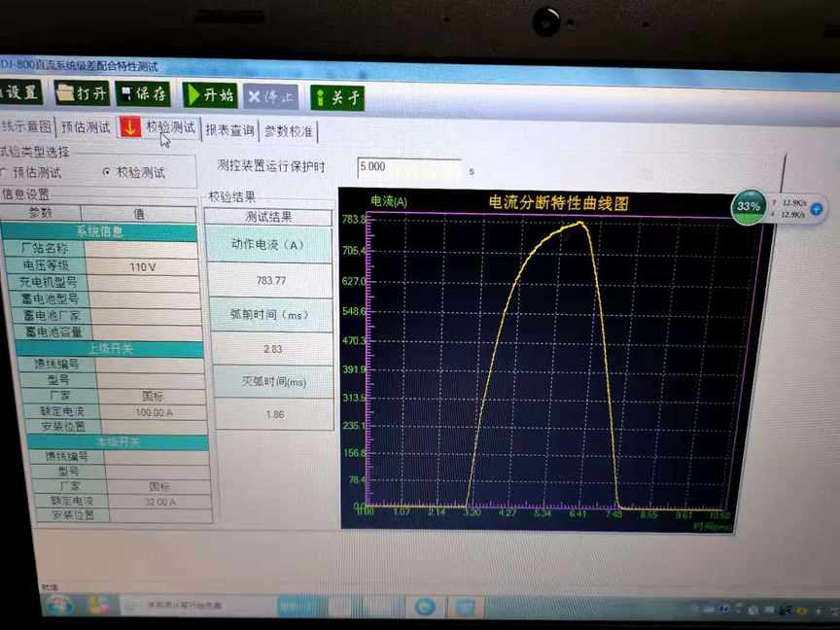The image size is (840, 630).
Task: Click the 保存 (Save) toolbar button
Action: pyautogui.click(x=143, y=94)
